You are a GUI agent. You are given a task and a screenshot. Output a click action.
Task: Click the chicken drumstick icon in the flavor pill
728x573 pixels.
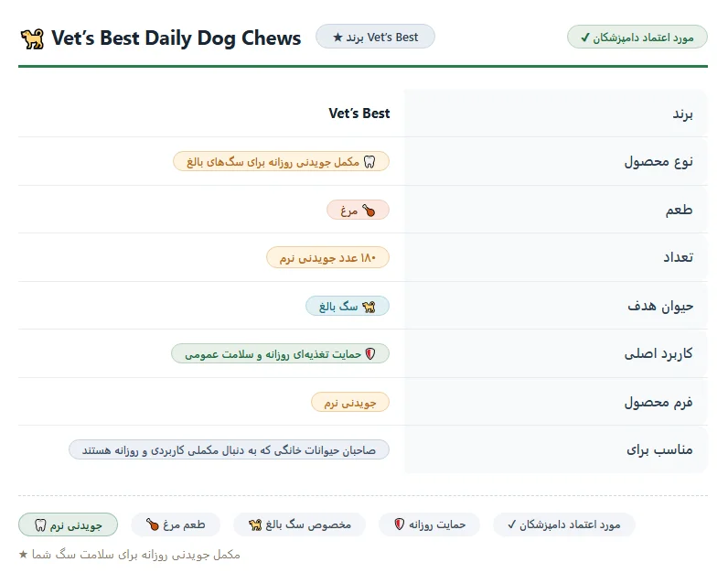click(x=369, y=211)
